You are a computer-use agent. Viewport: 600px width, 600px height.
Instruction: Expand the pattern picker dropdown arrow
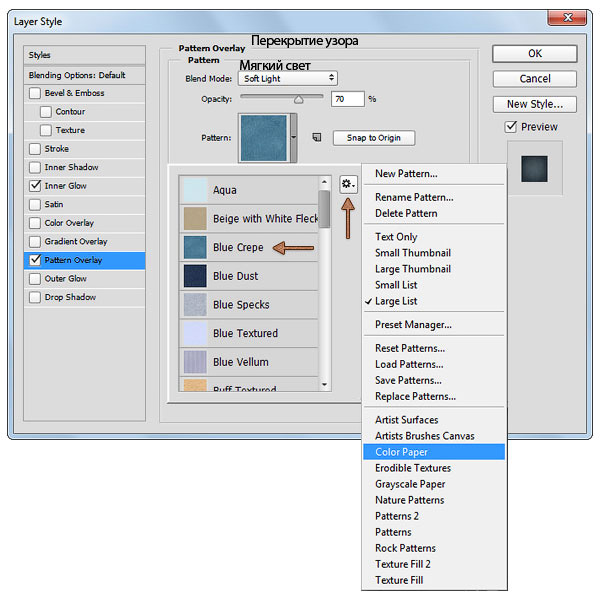coord(293,137)
